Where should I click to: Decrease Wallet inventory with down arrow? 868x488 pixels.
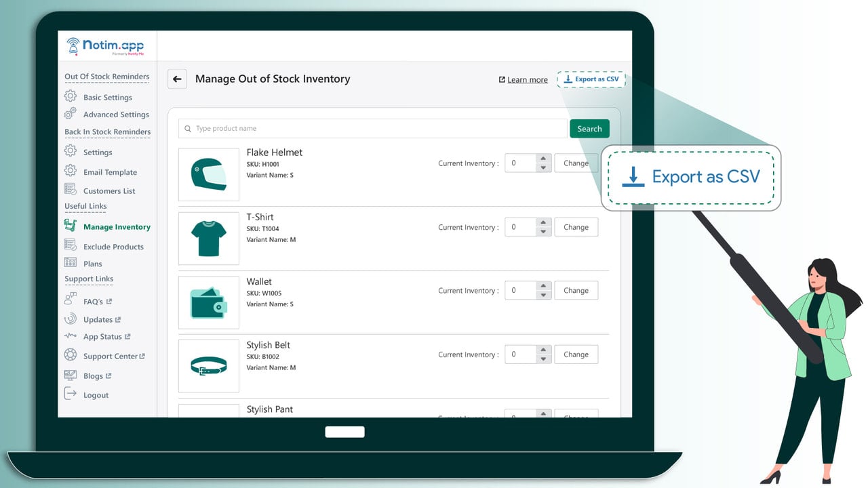[x=543, y=295]
